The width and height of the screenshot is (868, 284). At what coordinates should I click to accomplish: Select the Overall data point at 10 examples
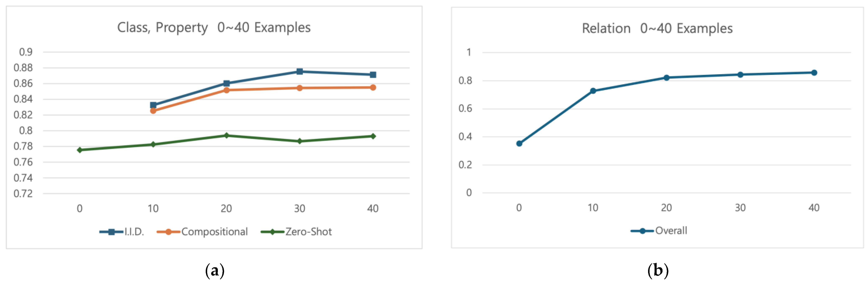coord(593,91)
